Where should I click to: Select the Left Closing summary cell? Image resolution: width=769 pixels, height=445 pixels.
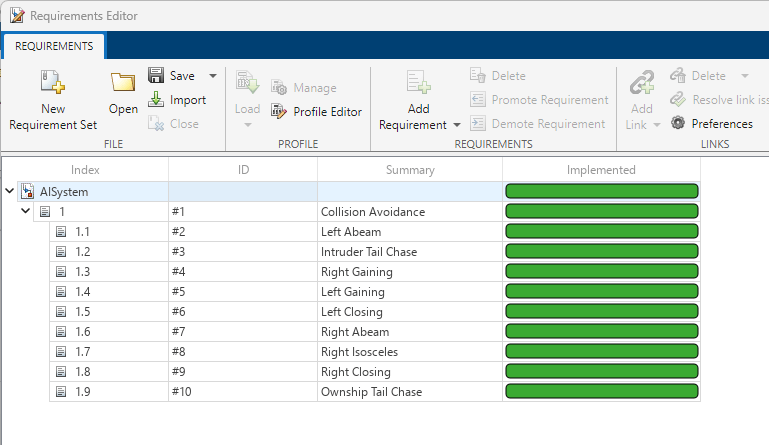tap(410, 312)
